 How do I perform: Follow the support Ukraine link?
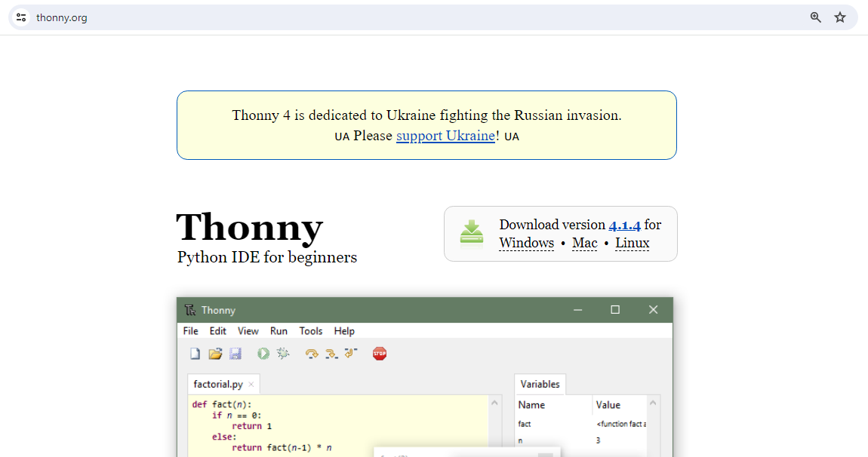coord(445,136)
